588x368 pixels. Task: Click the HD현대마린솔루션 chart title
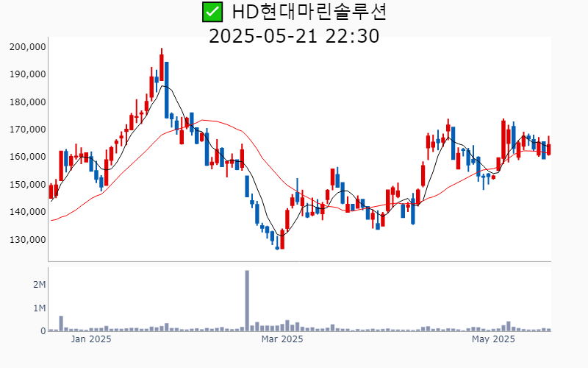309,12
